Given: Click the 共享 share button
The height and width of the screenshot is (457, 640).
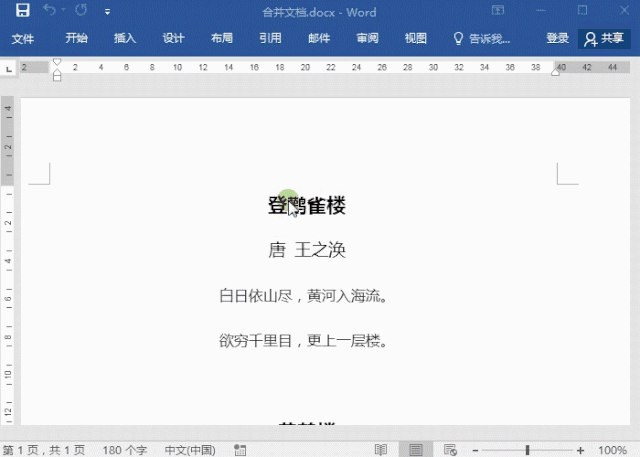Looking at the screenshot, I should click(604, 39).
